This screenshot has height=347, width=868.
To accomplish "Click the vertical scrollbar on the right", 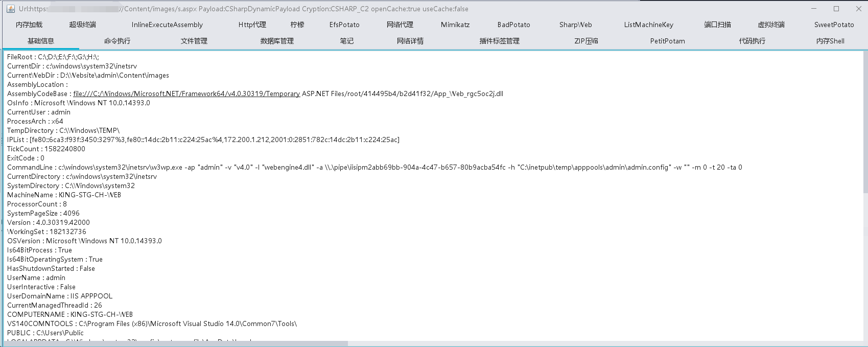I will pyautogui.click(x=865, y=123).
